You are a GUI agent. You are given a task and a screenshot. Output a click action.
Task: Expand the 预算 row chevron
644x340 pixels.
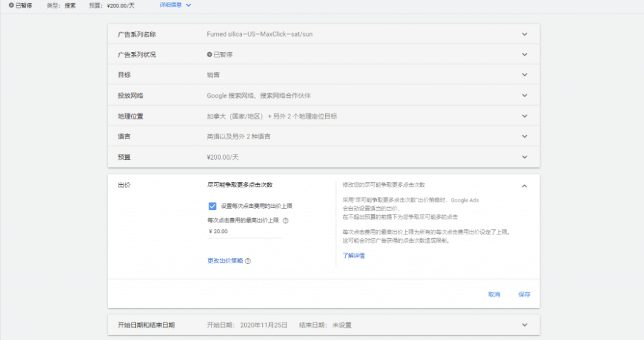pos(525,156)
